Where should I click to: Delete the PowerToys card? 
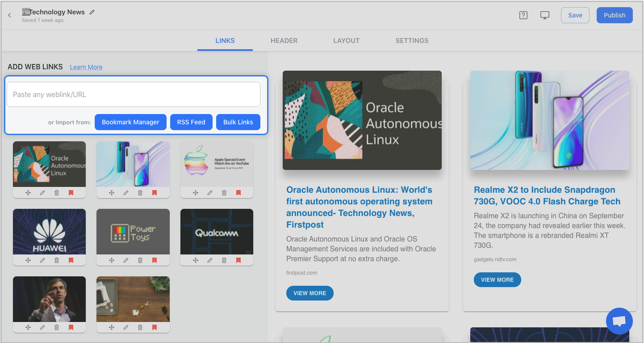click(x=140, y=260)
